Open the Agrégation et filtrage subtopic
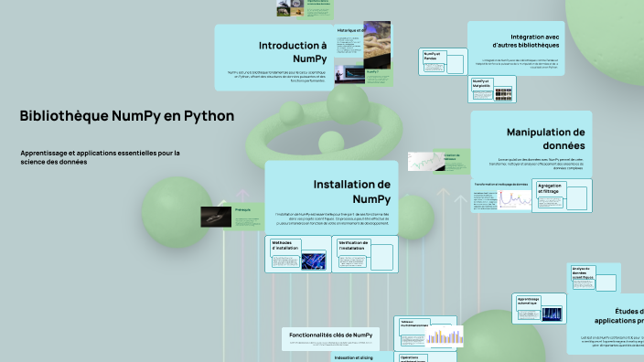Image resolution: width=644 pixels, height=362 pixels. [562, 196]
